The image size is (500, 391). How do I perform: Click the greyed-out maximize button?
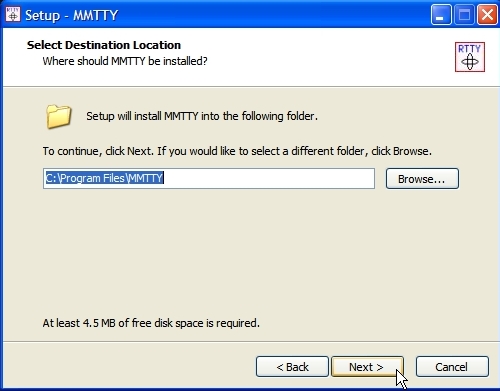(464, 15)
